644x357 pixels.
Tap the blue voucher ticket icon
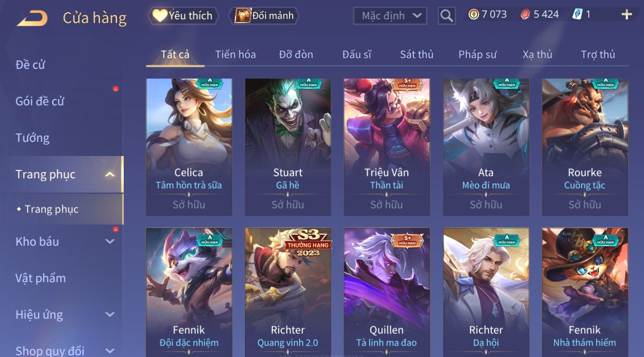(x=577, y=15)
